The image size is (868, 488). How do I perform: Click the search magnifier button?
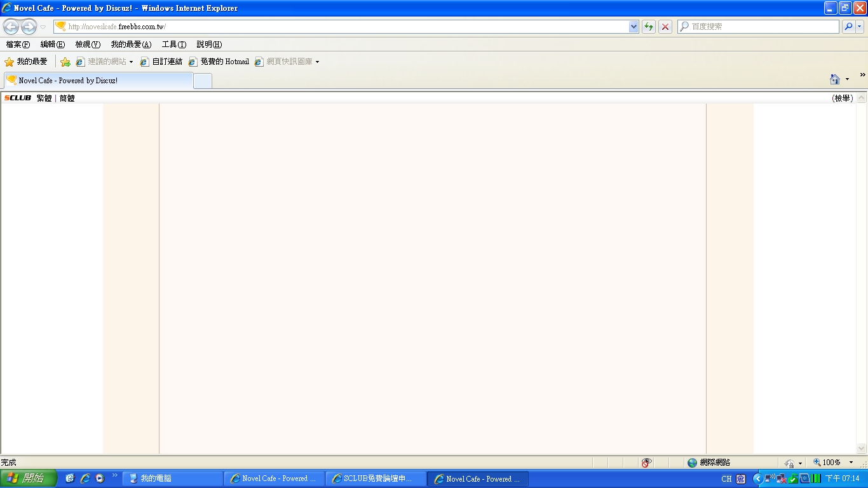[848, 27]
